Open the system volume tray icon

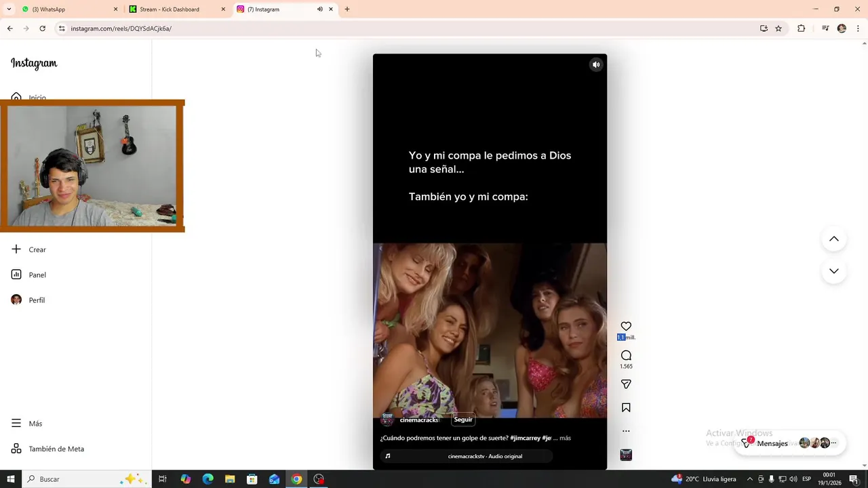(793, 479)
